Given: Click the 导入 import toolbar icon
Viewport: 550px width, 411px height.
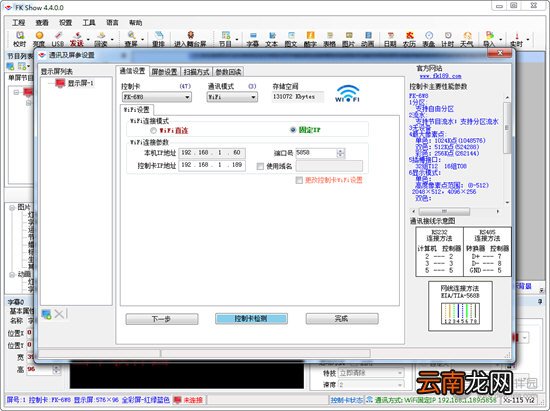Looking at the screenshot, I should tap(489, 39).
